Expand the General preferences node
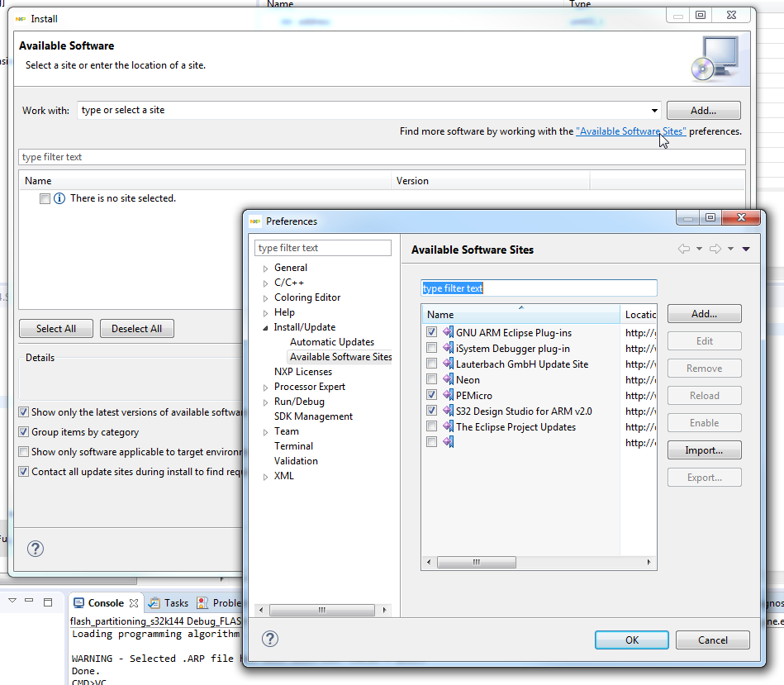 265,269
